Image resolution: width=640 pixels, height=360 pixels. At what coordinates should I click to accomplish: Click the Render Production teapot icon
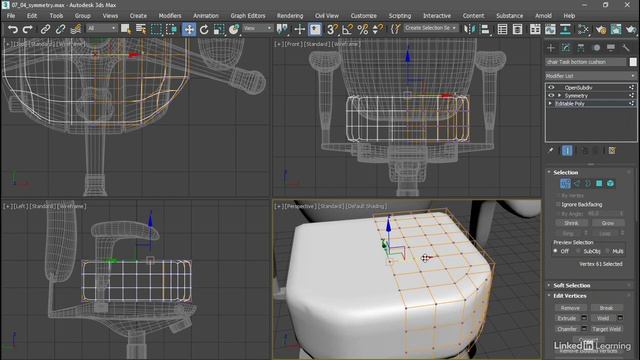[631, 29]
